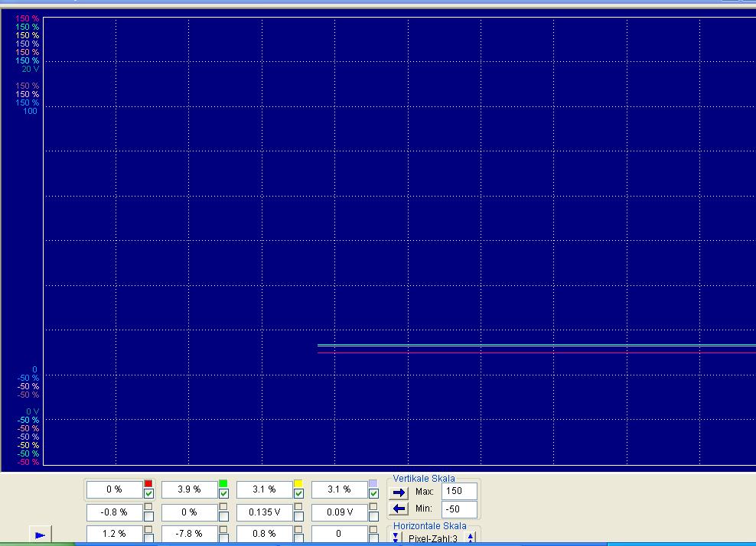Click the vertical scale Max input field
Viewport: 756px width, 546px height.
click(x=459, y=491)
